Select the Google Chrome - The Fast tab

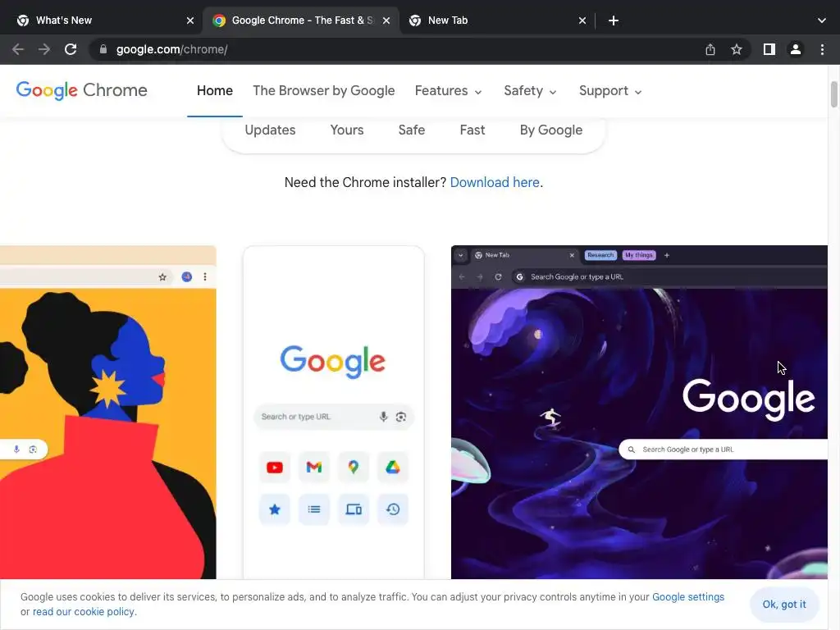(x=302, y=21)
